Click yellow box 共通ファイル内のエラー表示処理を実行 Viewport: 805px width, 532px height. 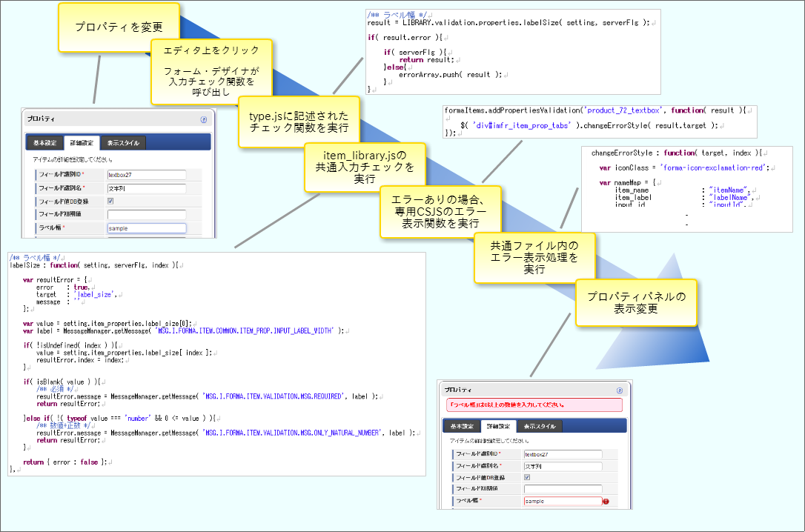[x=534, y=258]
